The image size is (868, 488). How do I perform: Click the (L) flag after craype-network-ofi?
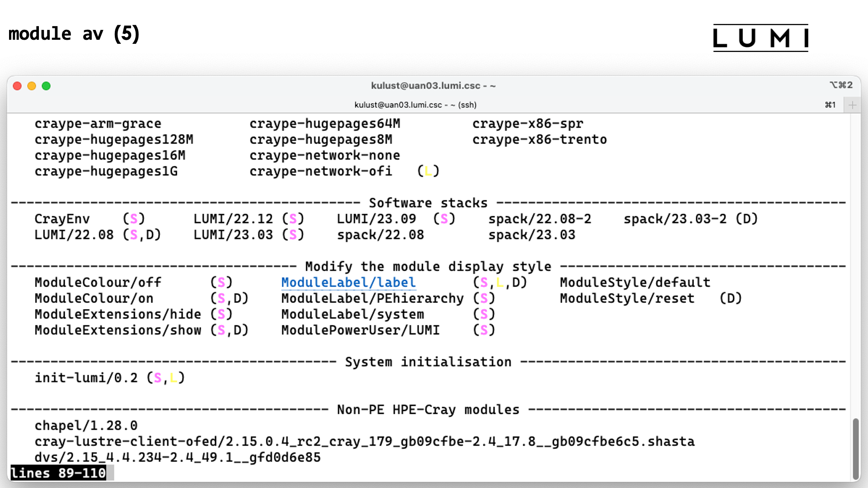428,171
